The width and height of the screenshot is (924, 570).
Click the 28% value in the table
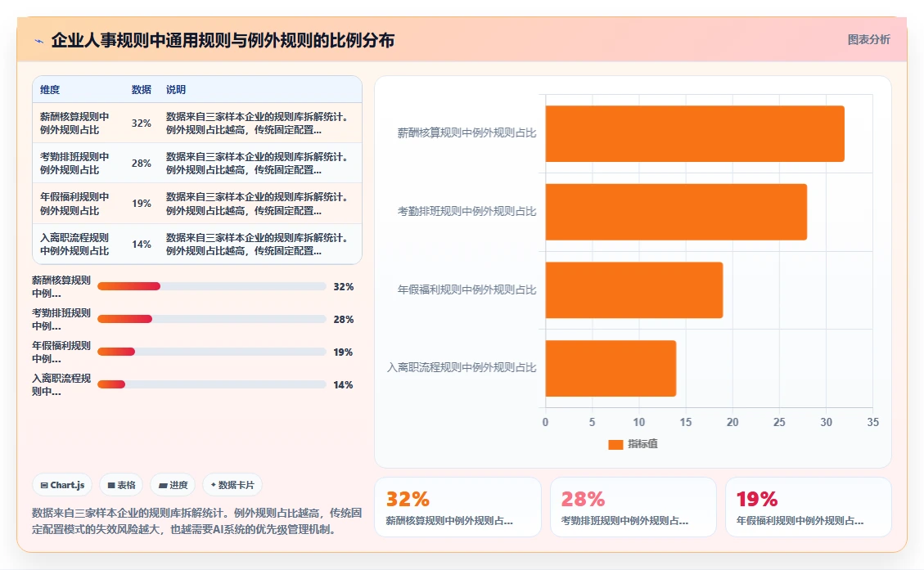coord(142,163)
